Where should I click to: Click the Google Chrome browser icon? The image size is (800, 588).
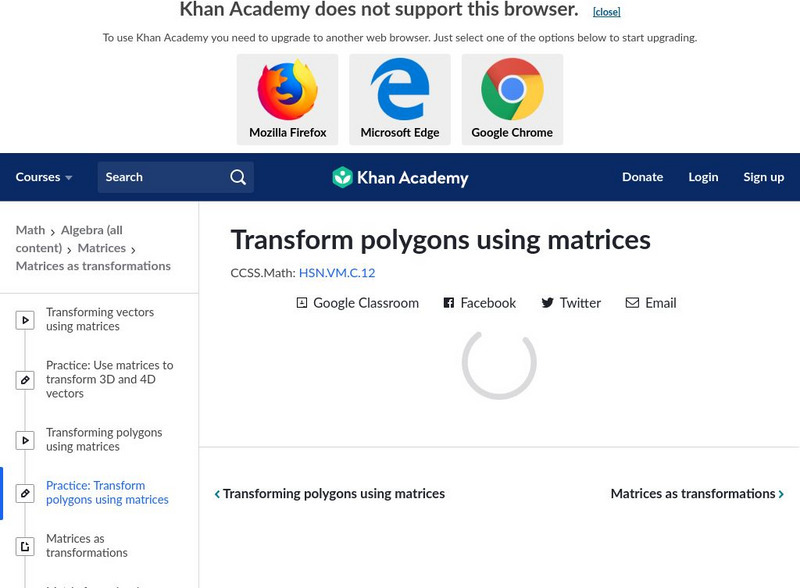pos(512,91)
